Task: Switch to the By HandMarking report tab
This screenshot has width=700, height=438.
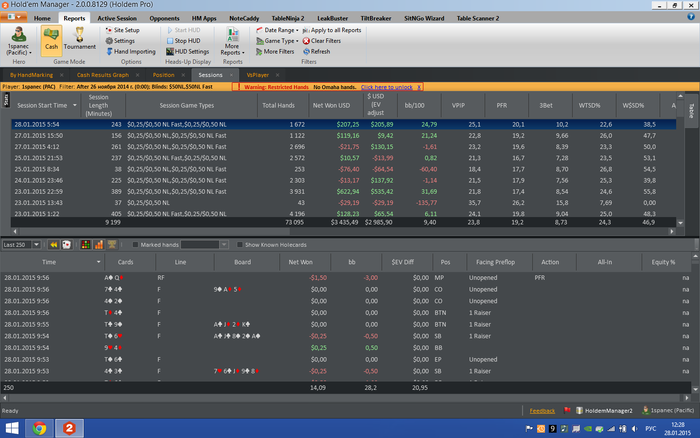Action: point(31,75)
